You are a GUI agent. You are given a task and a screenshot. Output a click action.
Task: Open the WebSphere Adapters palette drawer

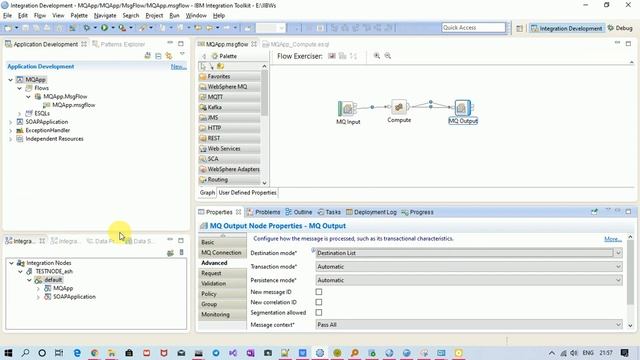tap(229, 169)
